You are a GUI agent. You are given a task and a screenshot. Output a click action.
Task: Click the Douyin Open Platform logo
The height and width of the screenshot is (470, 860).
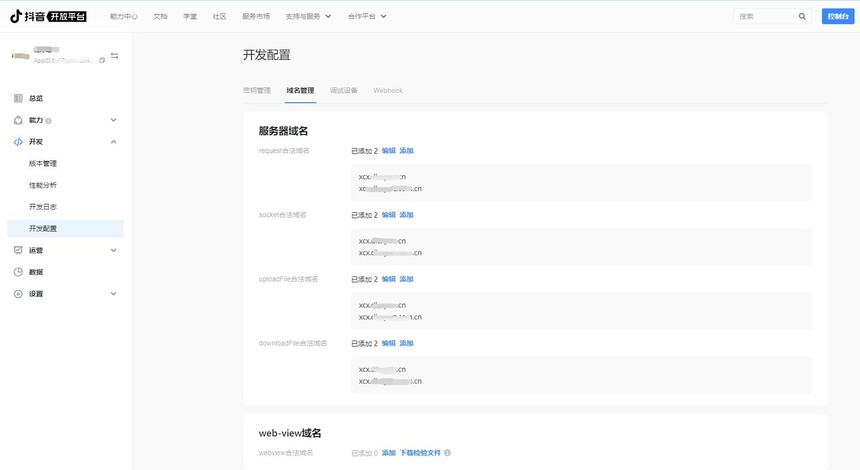(54, 16)
